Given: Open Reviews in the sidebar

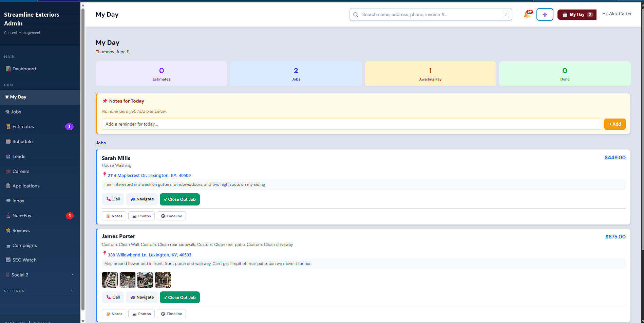Looking at the screenshot, I should pos(40,230).
